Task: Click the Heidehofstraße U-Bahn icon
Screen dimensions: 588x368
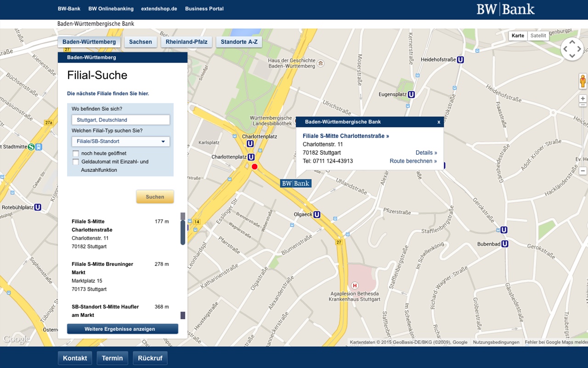Action: pyautogui.click(x=460, y=60)
